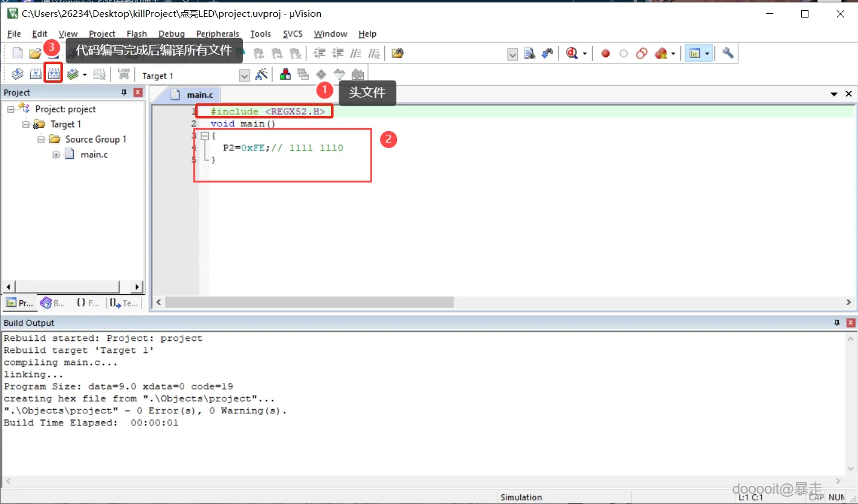Click the Batch Build icon
The image size is (858, 504).
tap(73, 74)
